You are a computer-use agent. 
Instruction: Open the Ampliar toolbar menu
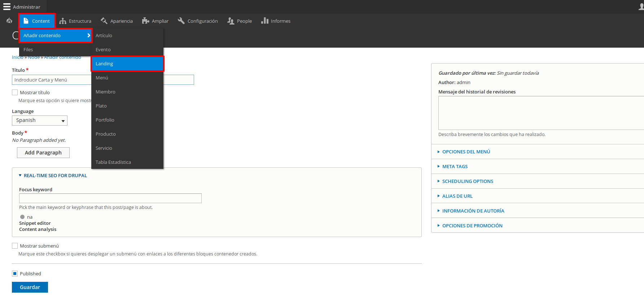tap(155, 21)
